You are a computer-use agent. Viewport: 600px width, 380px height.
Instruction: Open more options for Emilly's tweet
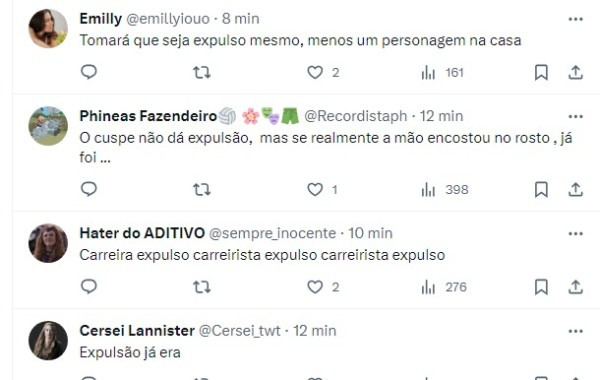pyautogui.click(x=576, y=19)
